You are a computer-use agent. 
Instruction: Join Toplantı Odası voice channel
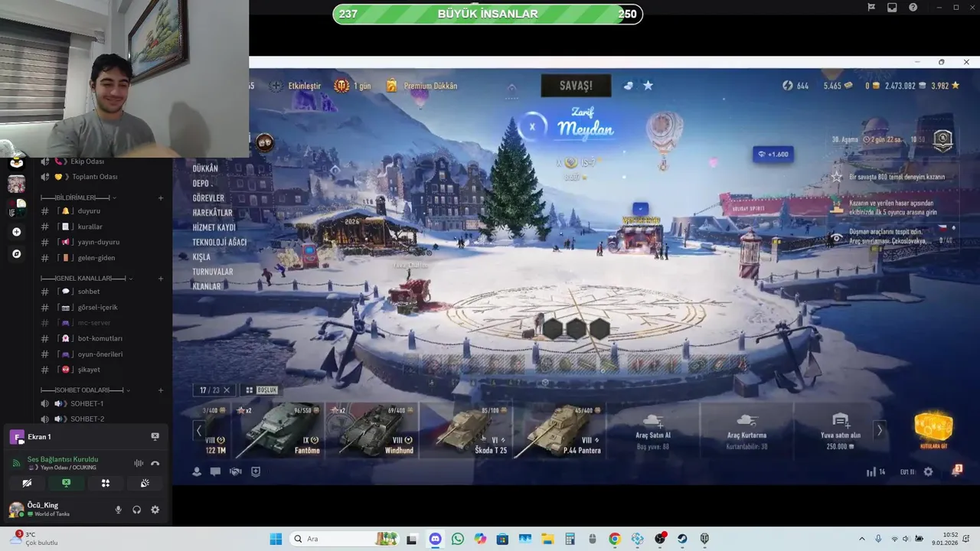(x=94, y=177)
